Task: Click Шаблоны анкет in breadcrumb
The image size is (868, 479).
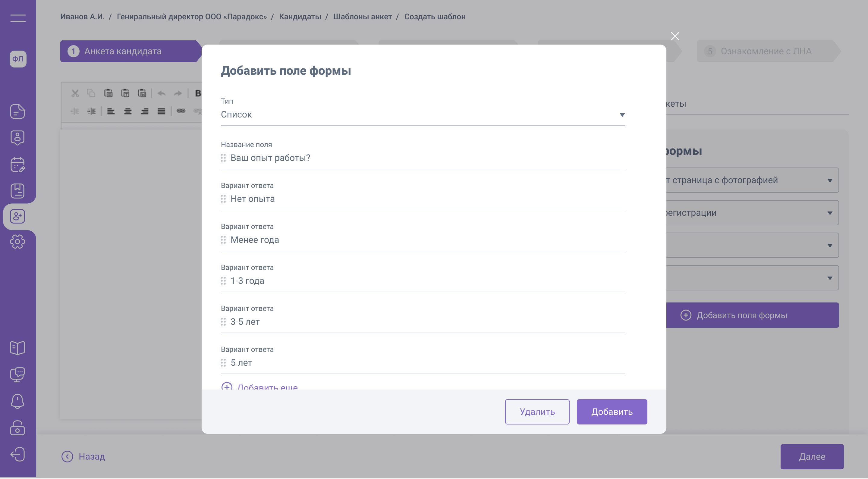Action: [x=363, y=17]
